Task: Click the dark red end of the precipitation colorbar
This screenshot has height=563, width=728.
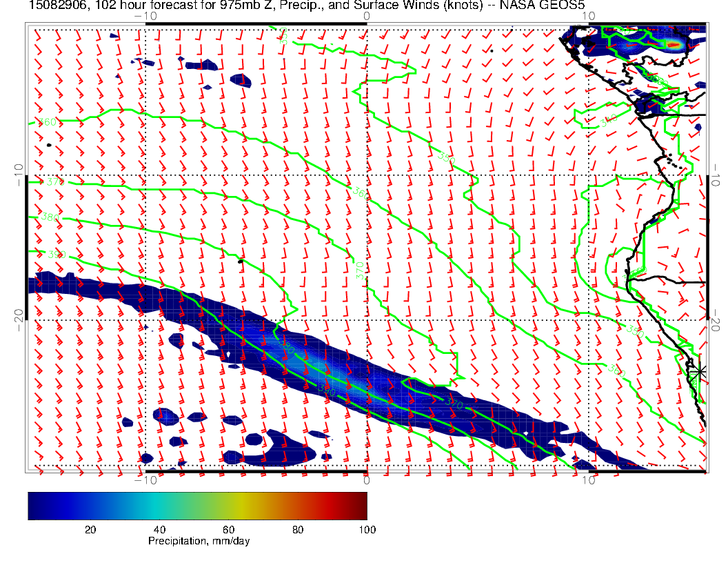Action: [361, 505]
